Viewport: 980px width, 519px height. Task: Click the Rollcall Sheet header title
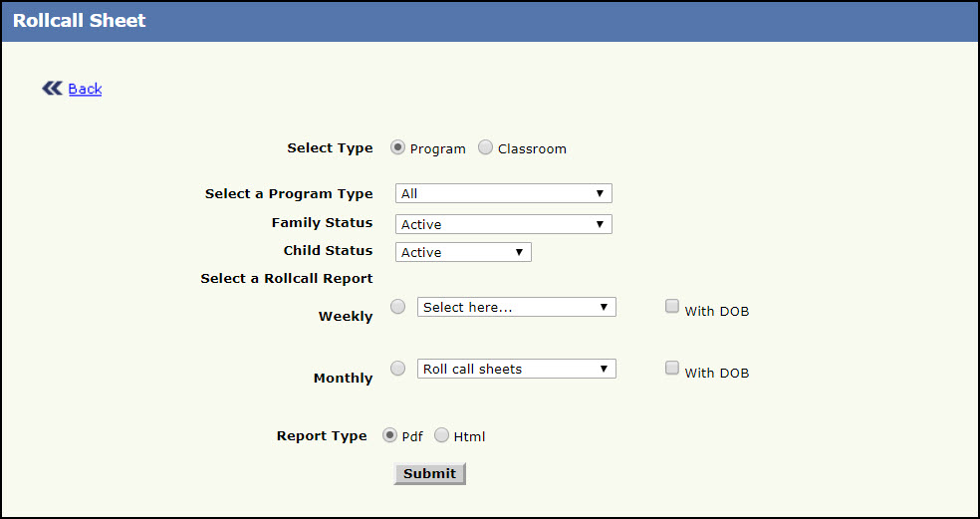(x=80, y=20)
